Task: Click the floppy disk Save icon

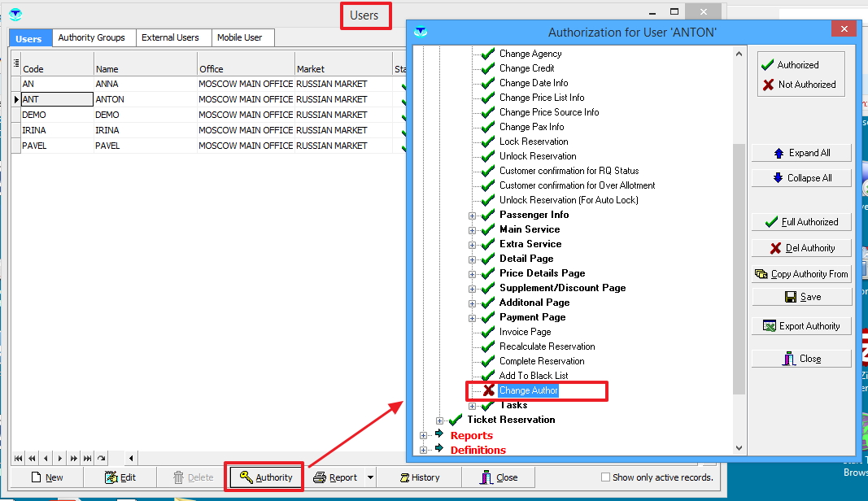Action: click(x=790, y=297)
